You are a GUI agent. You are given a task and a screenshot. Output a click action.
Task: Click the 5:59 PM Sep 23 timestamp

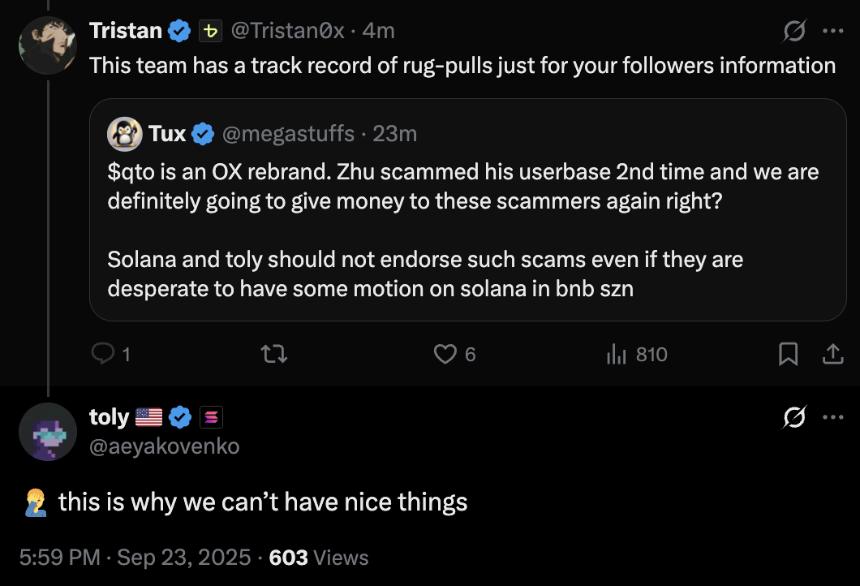(134, 557)
